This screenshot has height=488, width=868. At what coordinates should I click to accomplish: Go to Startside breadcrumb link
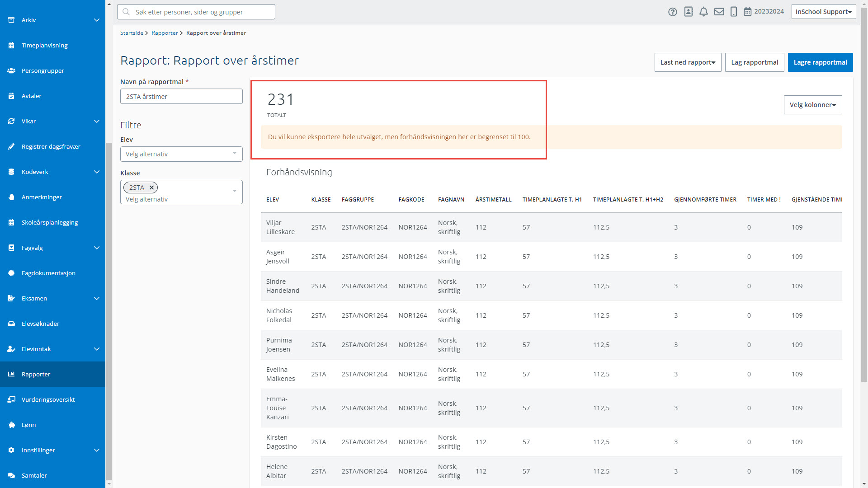132,33
